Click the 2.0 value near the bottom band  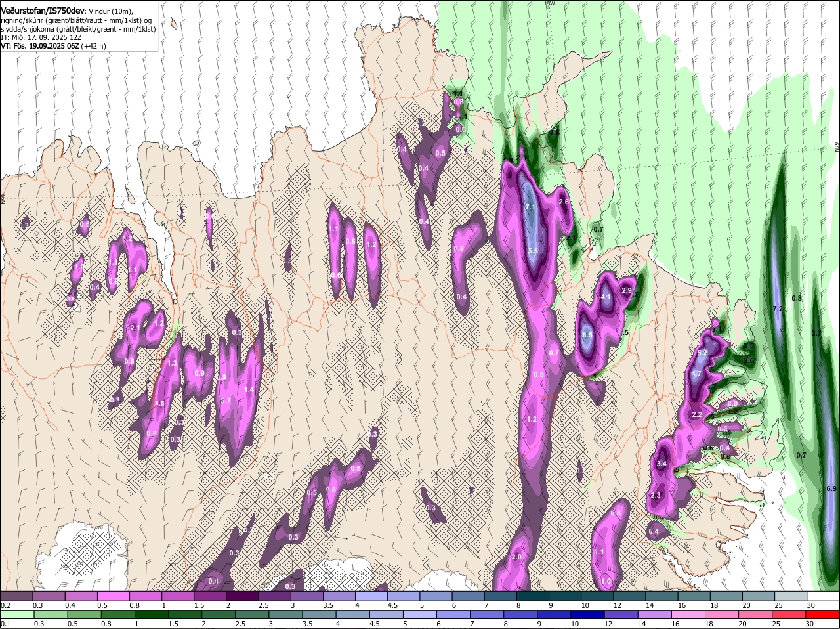point(516,557)
